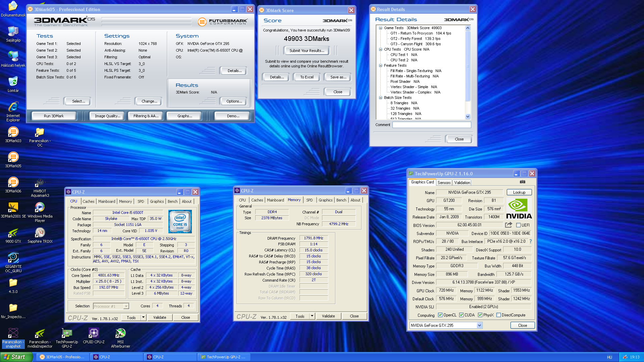Click the Run 3DMark button
Viewport: 644px width, 362px height.
point(54,116)
